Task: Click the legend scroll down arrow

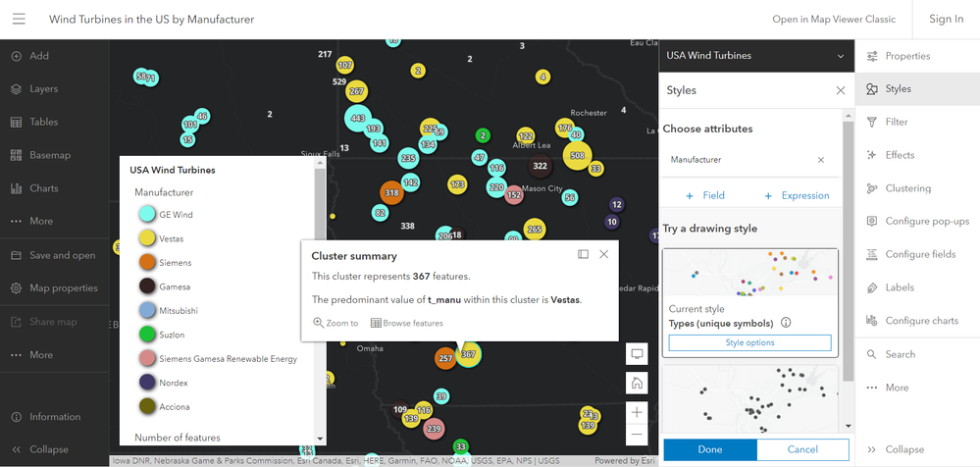Action: 320,440
